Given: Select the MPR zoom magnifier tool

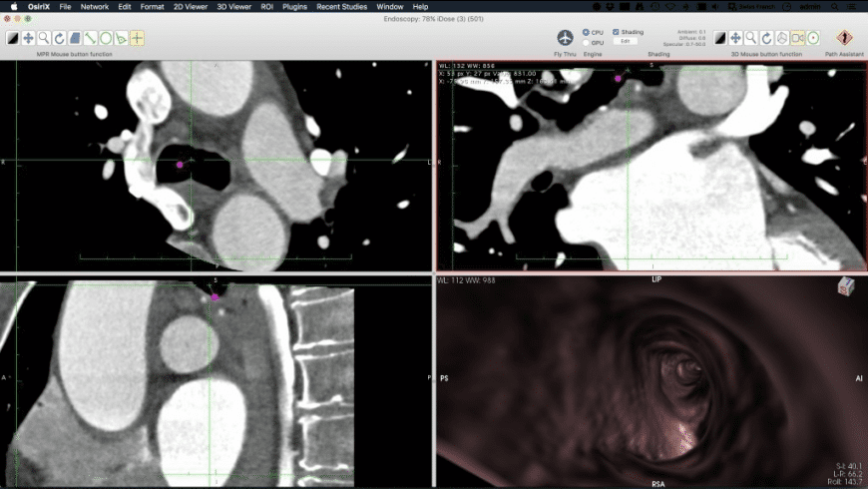Looking at the screenshot, I should click(44, 38).
